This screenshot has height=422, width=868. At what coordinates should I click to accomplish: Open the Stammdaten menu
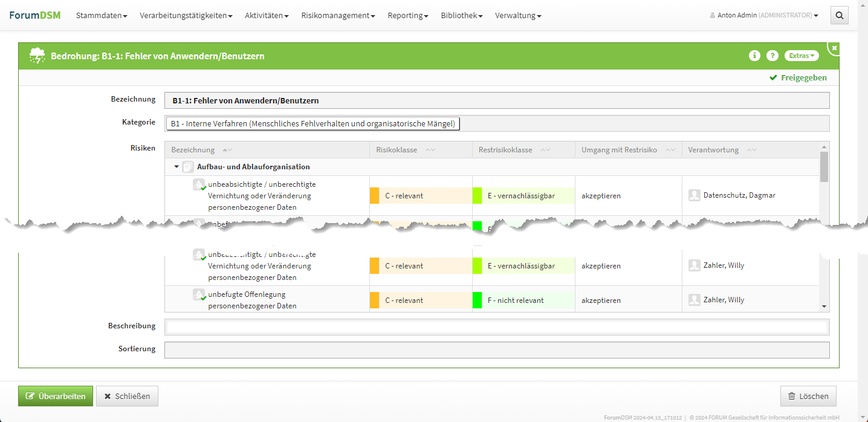(x=102, y=16)
